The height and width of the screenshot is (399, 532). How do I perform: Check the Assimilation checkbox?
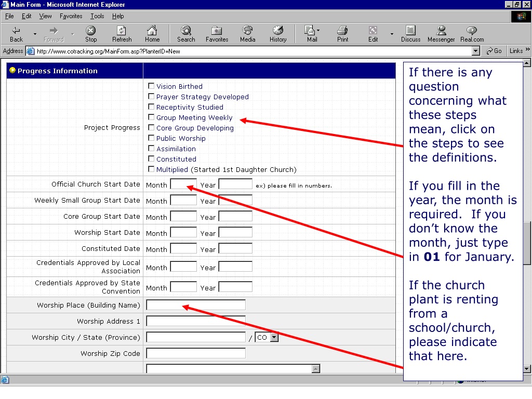pos(151,149)
